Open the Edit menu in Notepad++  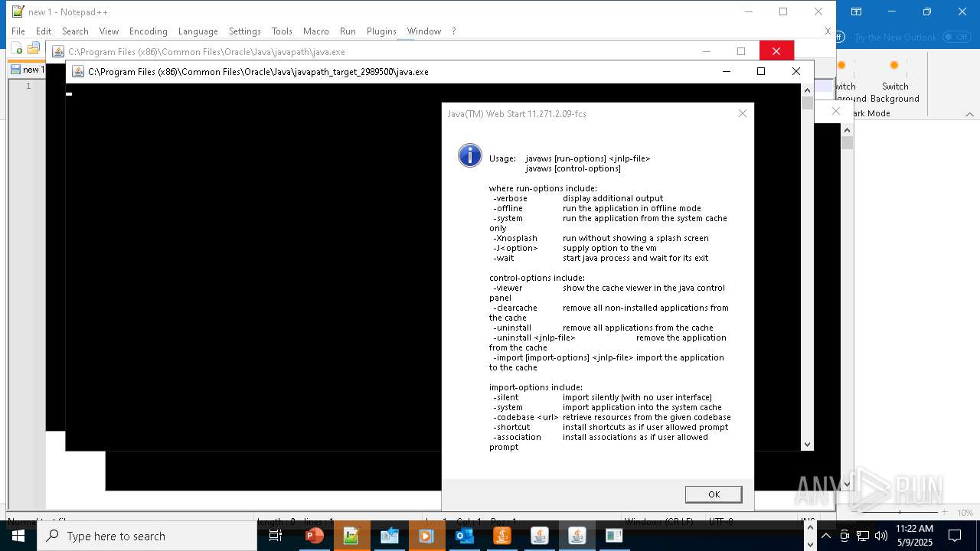[x=44, y=31]
